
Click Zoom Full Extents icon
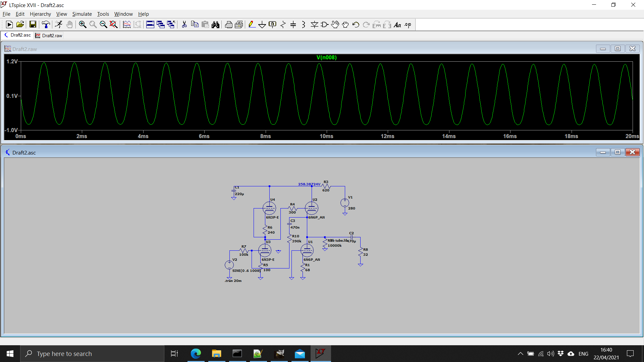(x=114, y=24)
